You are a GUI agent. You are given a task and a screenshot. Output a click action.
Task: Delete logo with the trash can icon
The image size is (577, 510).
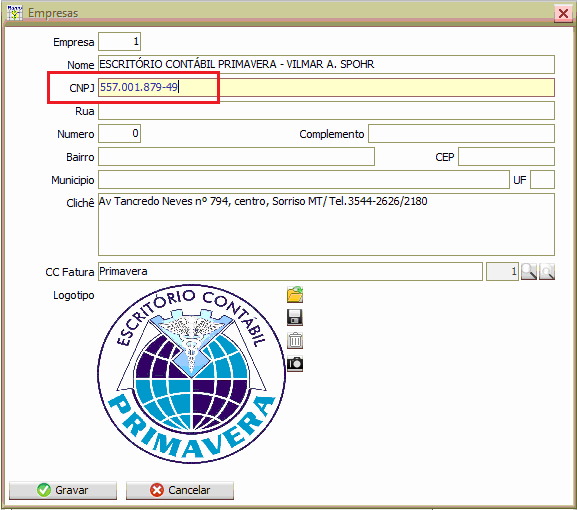click(295, 340)
